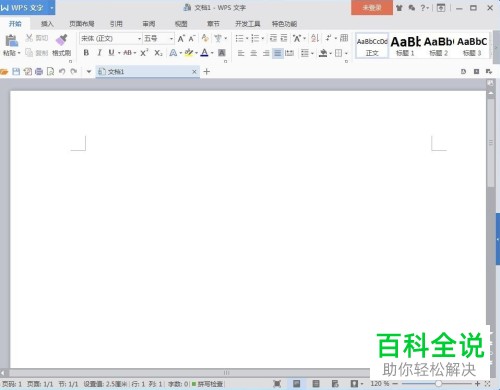
Task: Open bullet list dropdown arrow
Action: tap(247, 38)
